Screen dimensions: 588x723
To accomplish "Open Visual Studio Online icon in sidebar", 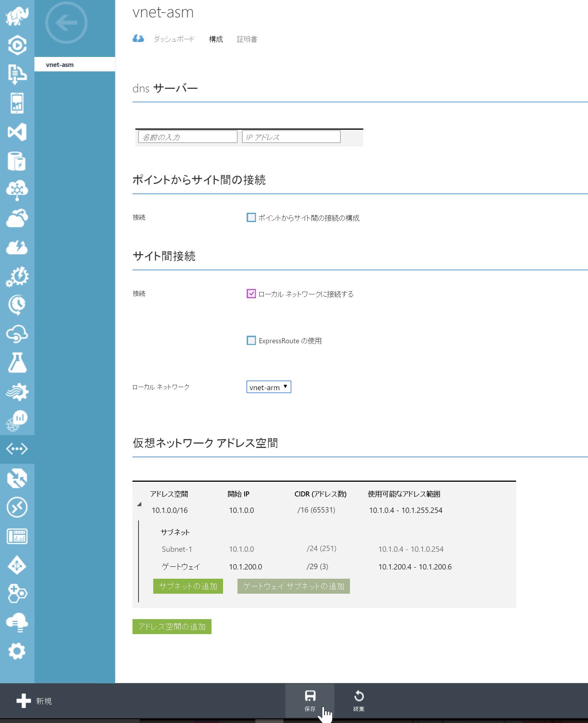I will (x=17, y=132).
